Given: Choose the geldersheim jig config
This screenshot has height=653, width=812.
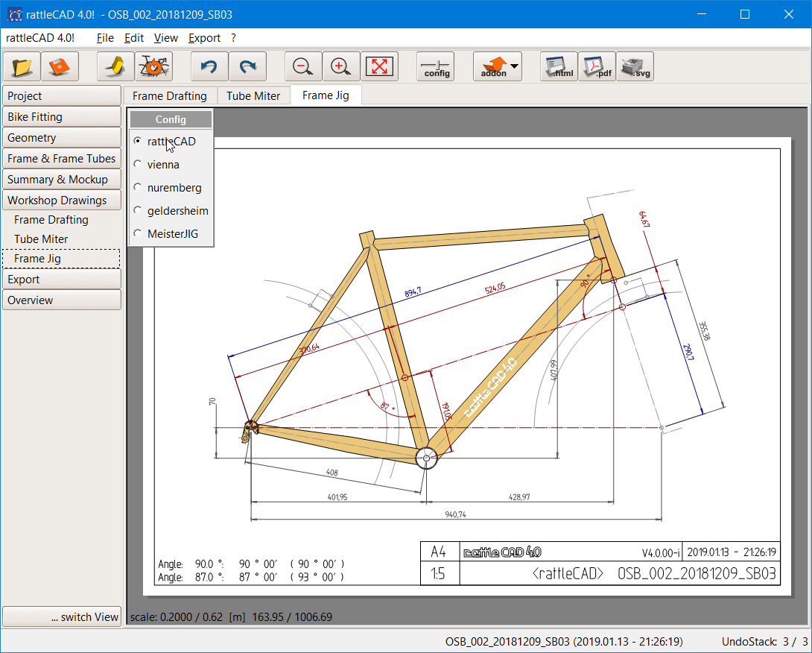Looking at the screenshot, I should 171,211.
